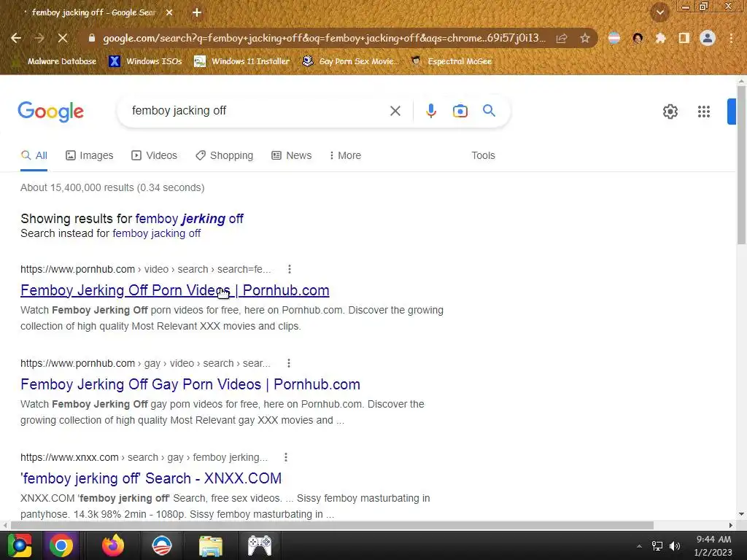
Task: Bookmark this page with the star icon
Action: click(x=585, y=38)
